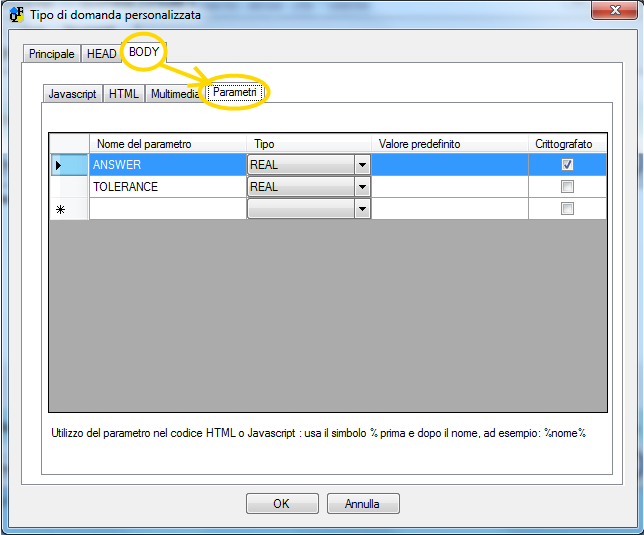644x535 pixels.
Task: Tick Crittografato checkbox in the empty new row
Action: [567, 209]
